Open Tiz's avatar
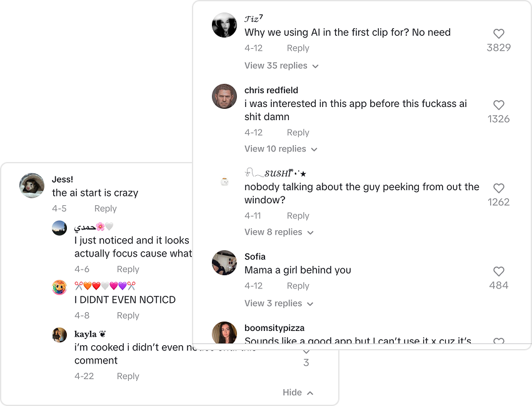 [224, 25]
